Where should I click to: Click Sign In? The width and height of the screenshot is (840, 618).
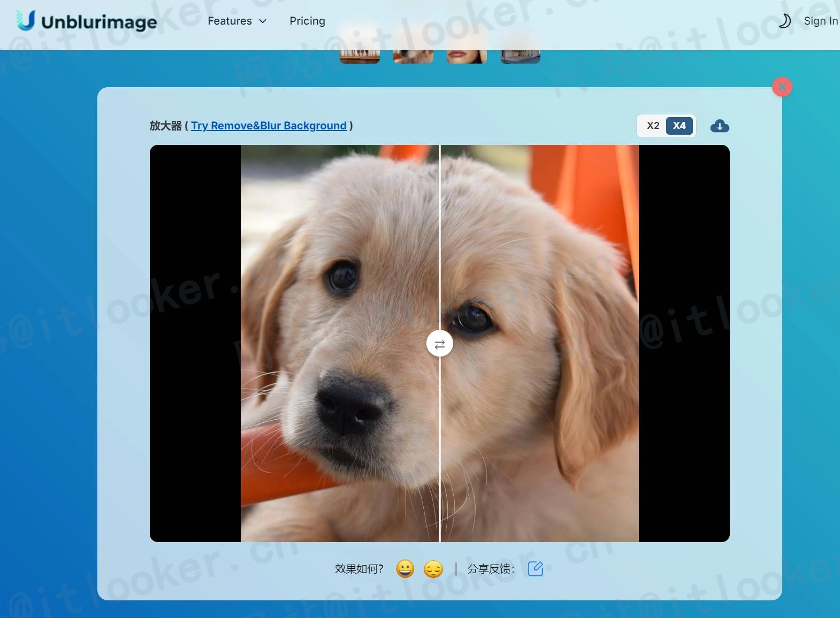[821, 21]
